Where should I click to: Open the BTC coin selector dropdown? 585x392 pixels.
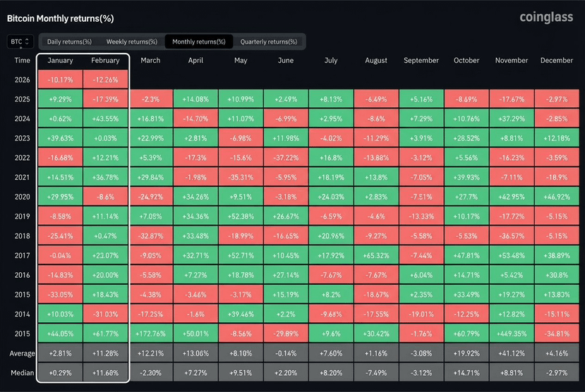20,42
